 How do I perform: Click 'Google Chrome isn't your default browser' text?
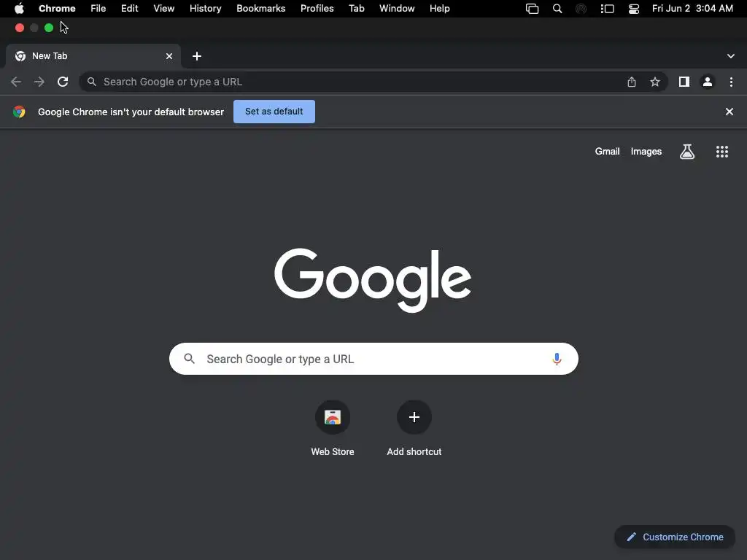click(x=131, y=112)
